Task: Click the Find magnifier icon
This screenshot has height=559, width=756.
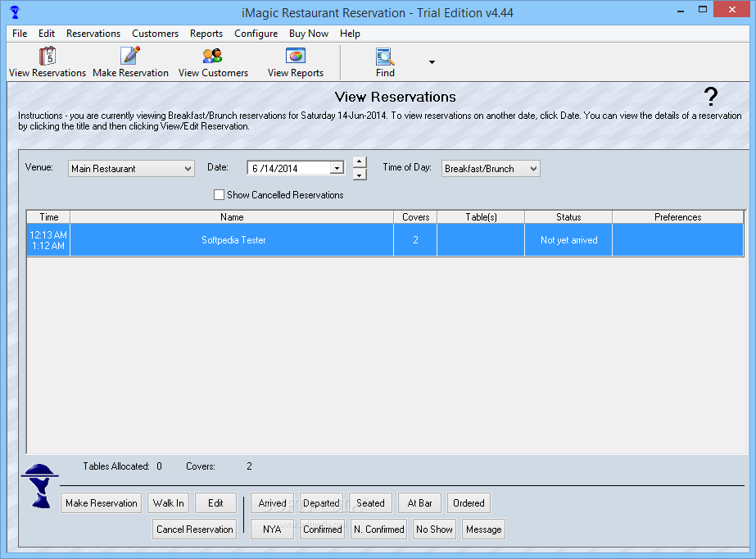Action: pyautogui.click(x=385, y=57)
